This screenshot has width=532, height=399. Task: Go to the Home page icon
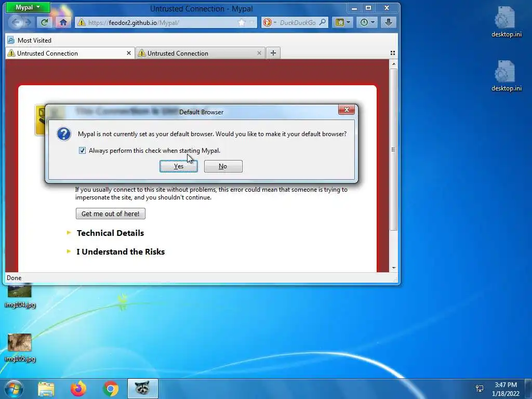click(63, 22)
